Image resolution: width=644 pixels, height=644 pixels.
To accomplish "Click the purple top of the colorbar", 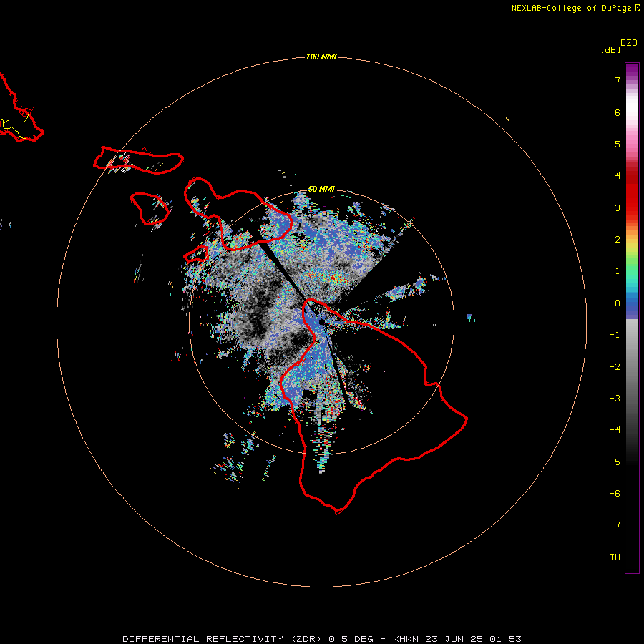I will [632, 70].
